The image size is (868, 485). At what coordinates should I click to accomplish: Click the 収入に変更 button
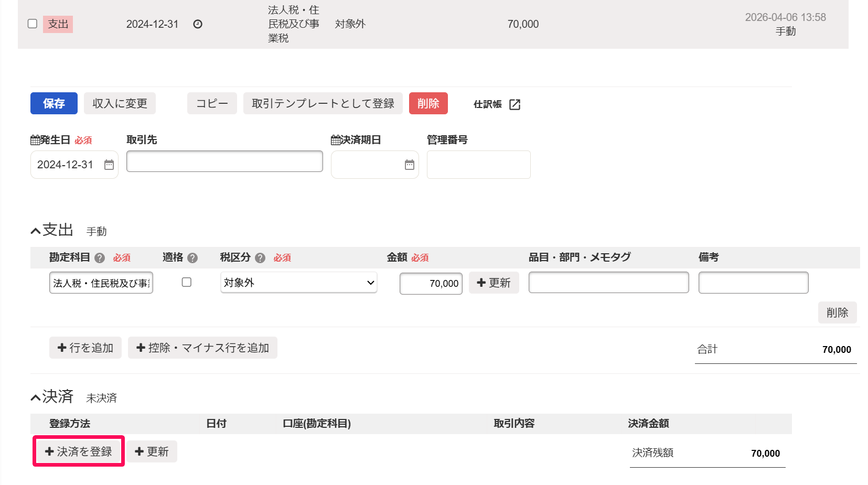point(120,103)
